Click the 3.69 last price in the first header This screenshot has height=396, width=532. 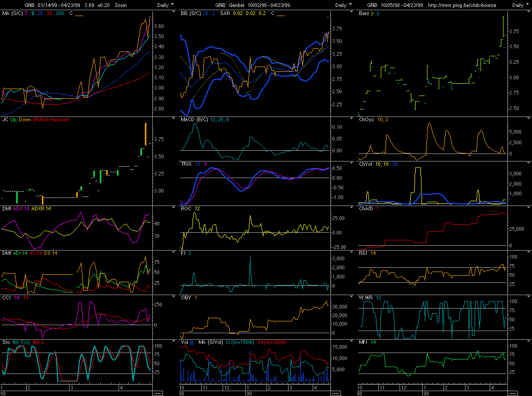tap(89, 5)
